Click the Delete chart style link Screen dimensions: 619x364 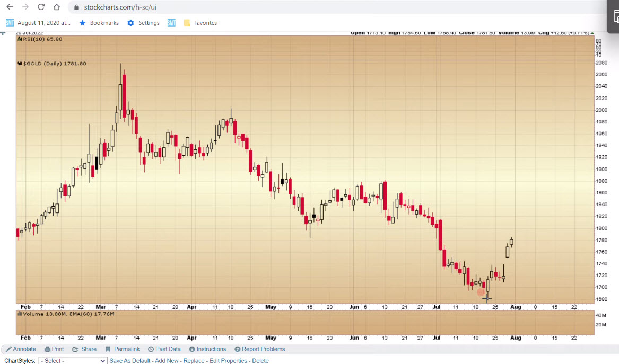[260, 361]
